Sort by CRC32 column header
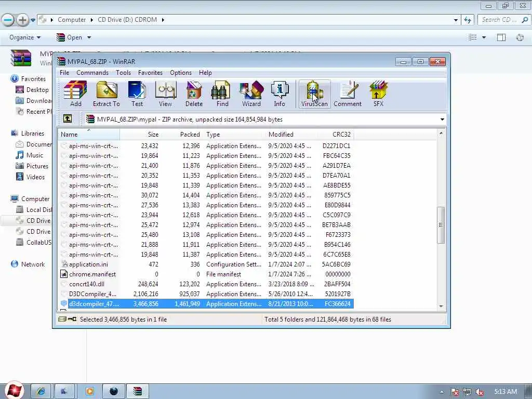The height and width of the screenshot is (399, 532). tap(335, 135)
